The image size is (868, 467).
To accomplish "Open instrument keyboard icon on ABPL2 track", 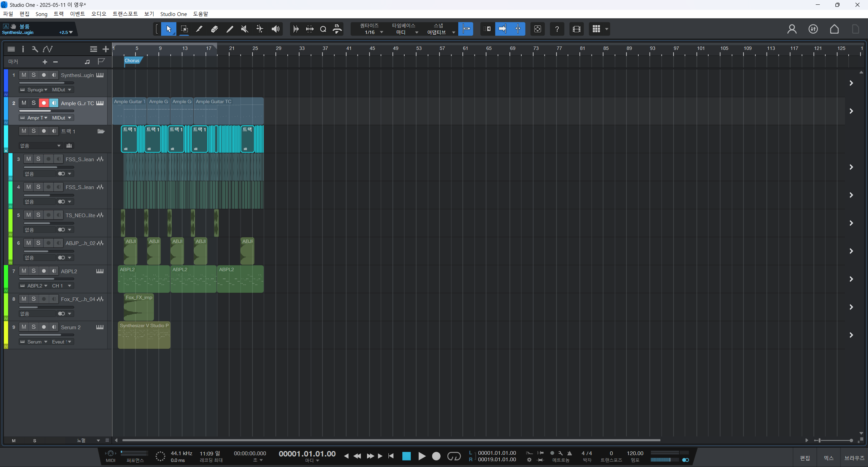I will point(100,271).
